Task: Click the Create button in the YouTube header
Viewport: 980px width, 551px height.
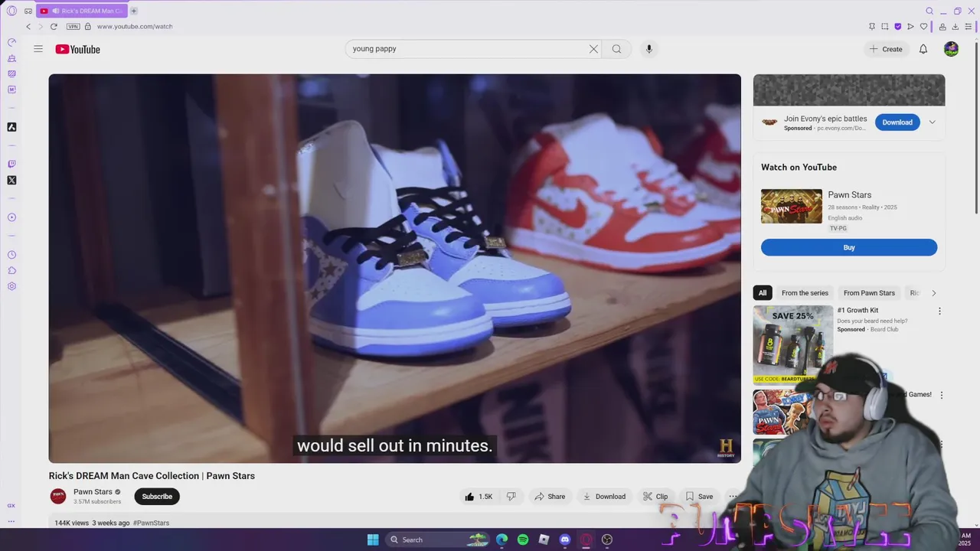Action: (886, 49)
